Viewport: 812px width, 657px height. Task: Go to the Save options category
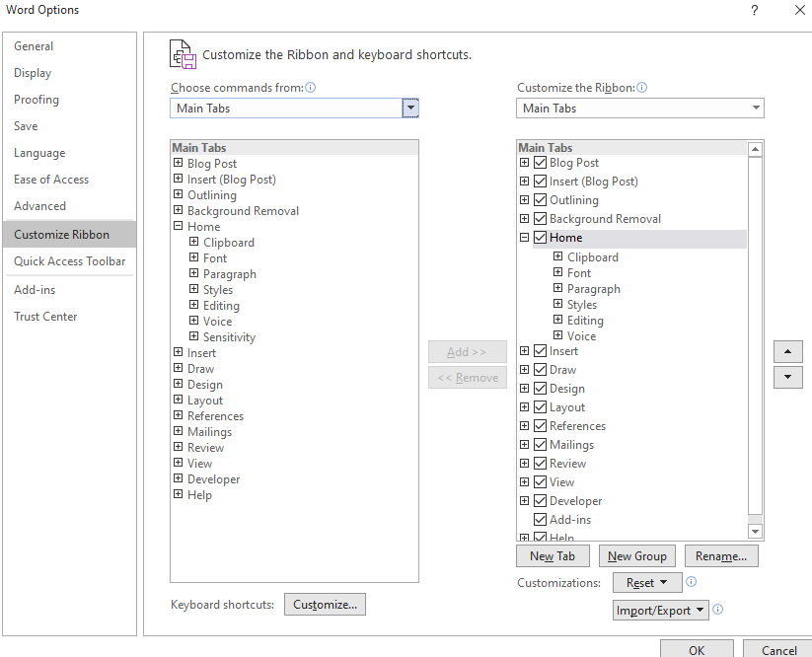coord(69,126)
